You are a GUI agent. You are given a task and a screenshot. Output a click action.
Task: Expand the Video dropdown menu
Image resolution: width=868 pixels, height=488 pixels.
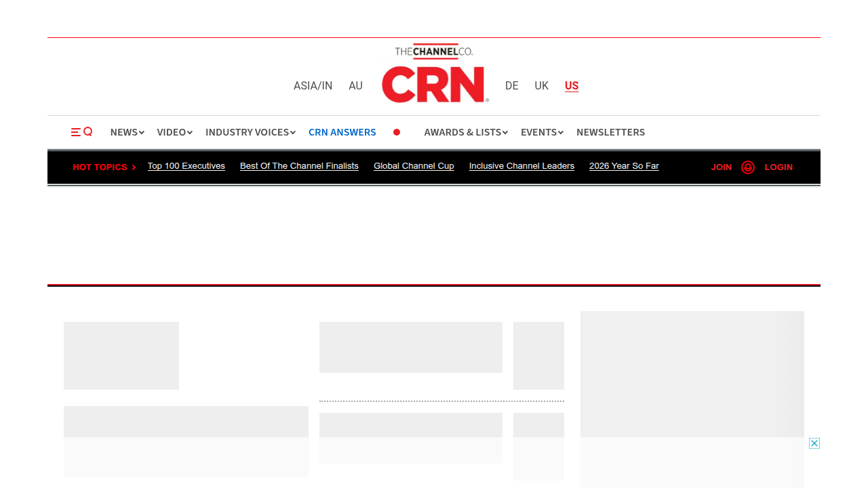coord(175,132)
